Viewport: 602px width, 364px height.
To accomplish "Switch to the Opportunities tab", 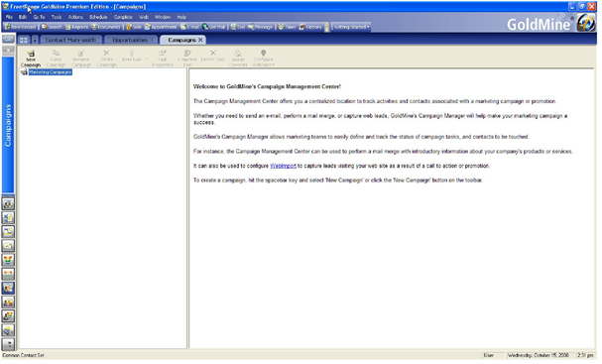I will point(131,40).
